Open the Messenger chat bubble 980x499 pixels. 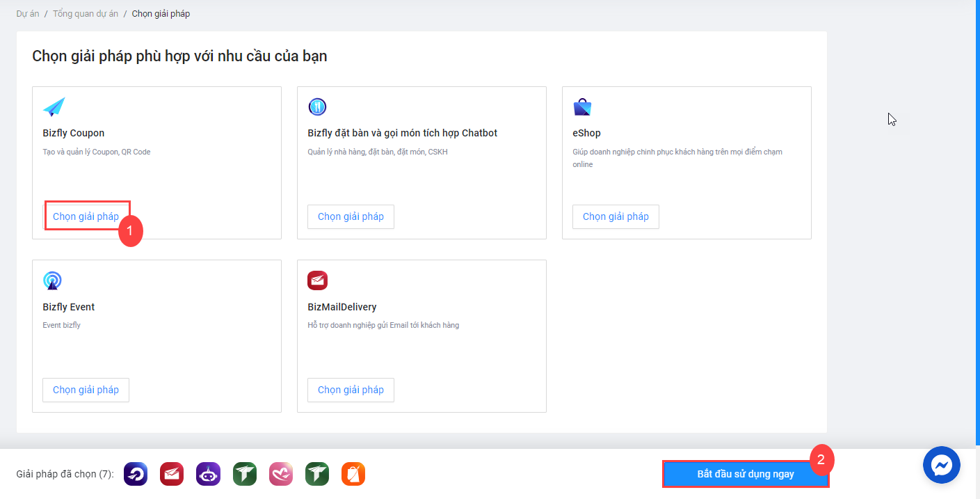tap(942, 465)
